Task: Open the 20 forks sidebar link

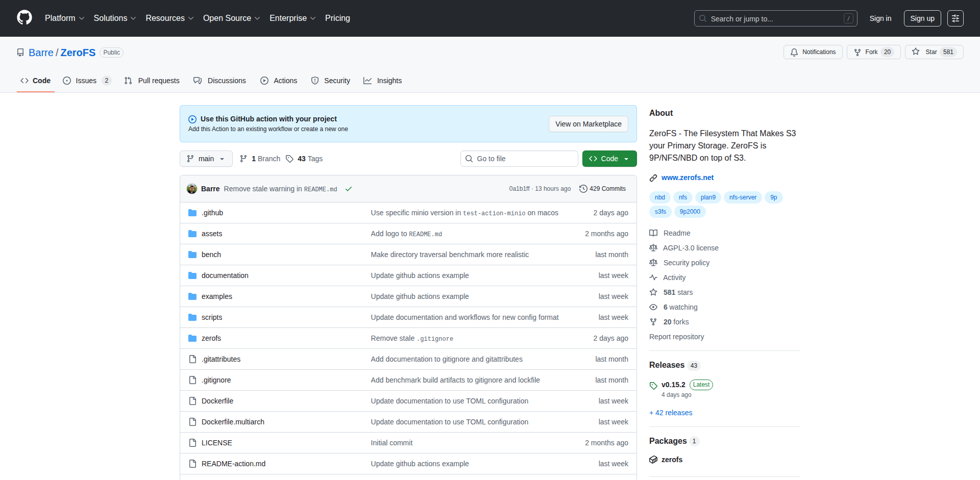Action: pyautogui.click(x=669, y=322)
